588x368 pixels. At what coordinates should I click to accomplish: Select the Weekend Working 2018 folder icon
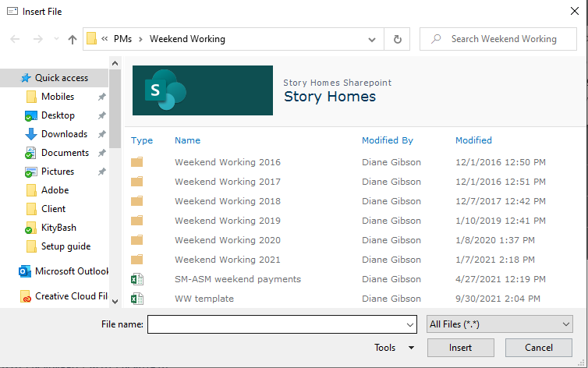pos(137,201)
